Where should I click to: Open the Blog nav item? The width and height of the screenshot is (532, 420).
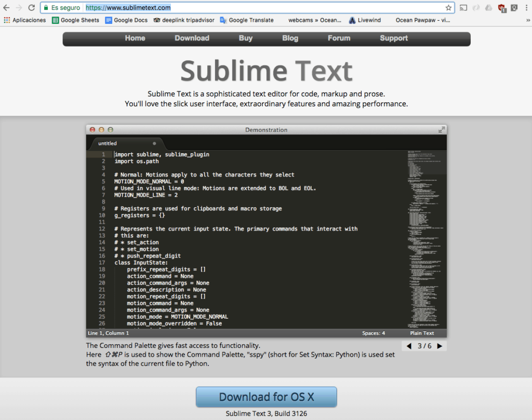[x=290, y=38]
